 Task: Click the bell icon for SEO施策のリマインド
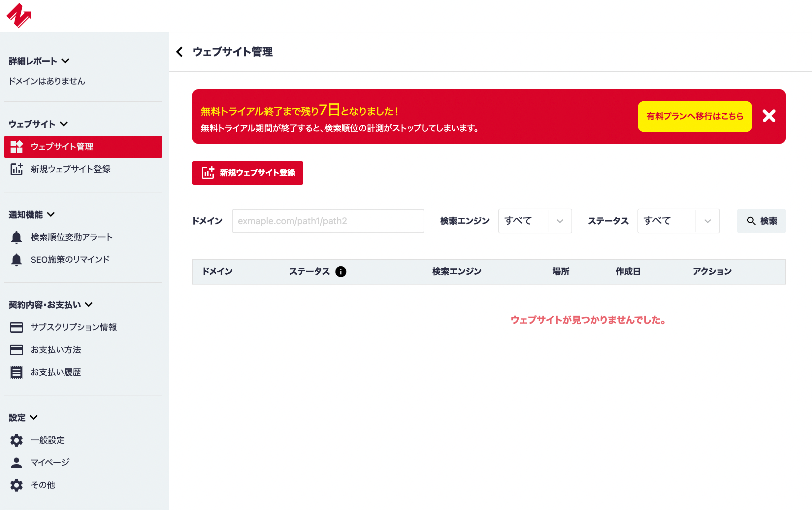[x=16, y=259]
